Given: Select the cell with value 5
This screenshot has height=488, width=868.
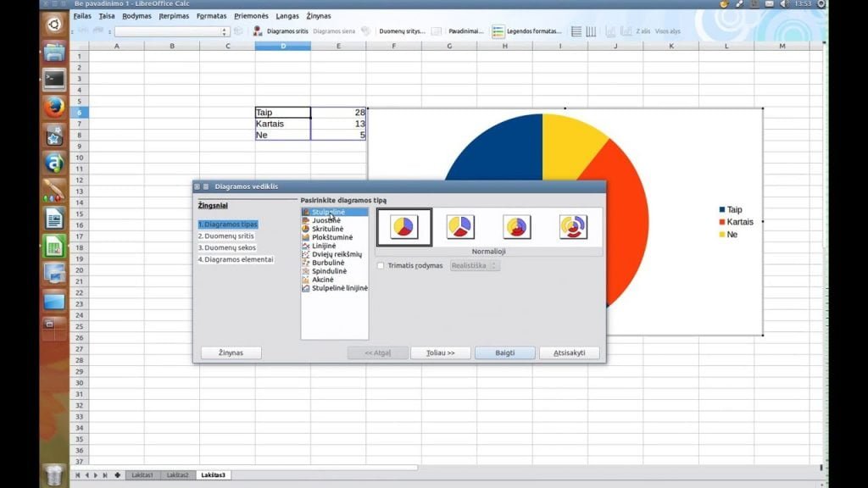Looking at the screenshot, I should [x=338, y=135].
